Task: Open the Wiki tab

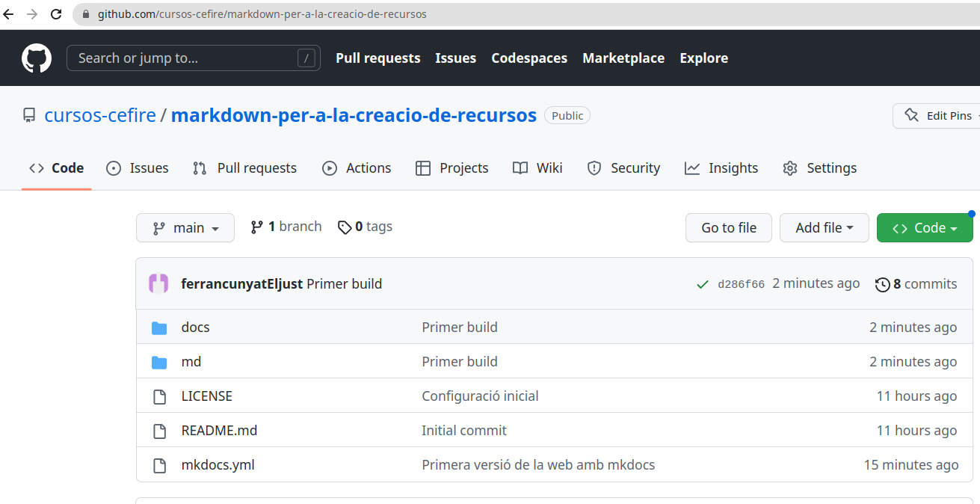Action: 537,168
